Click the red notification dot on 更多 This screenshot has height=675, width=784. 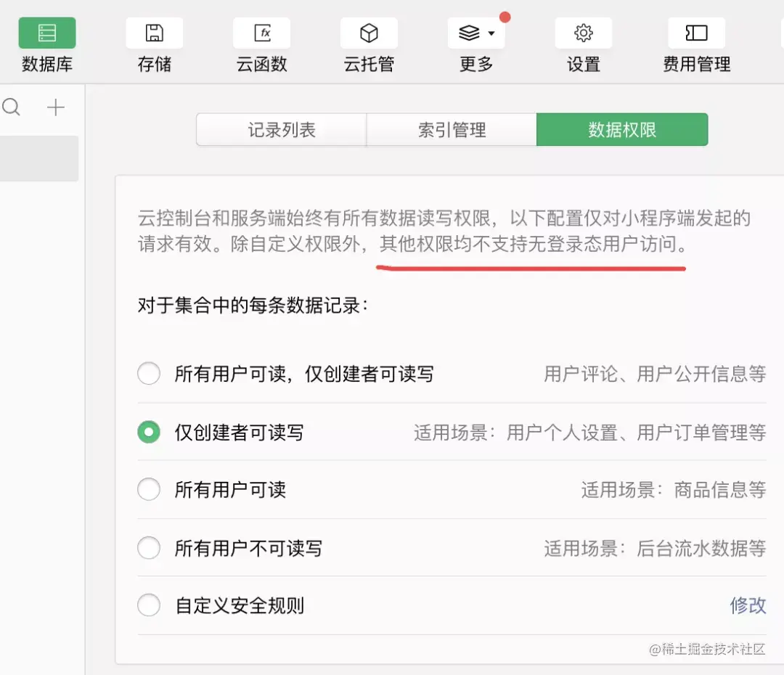click(505, 15)
